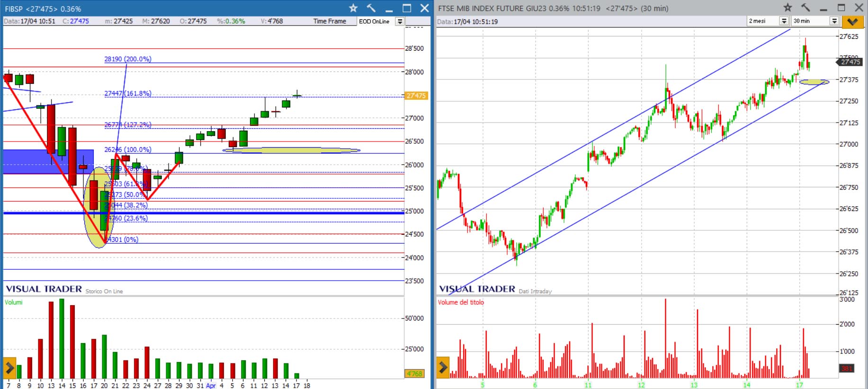Maximize the FTSE MIB INDEX FUTURE window
This screenshot has height=389, width=868.
coord(841,8)
